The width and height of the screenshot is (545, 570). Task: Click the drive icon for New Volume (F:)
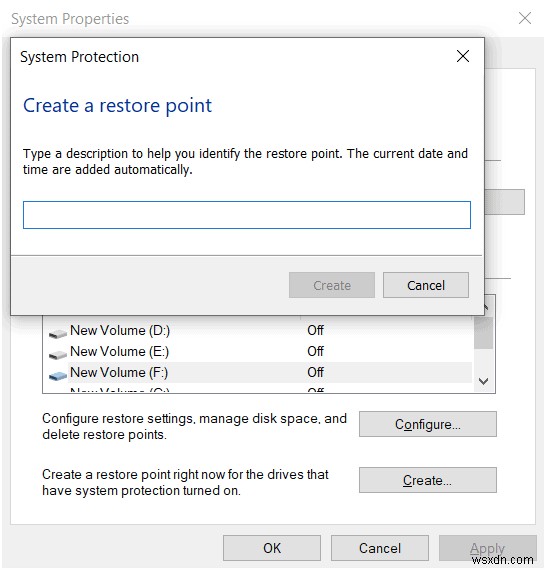click(x=57, y=375)
